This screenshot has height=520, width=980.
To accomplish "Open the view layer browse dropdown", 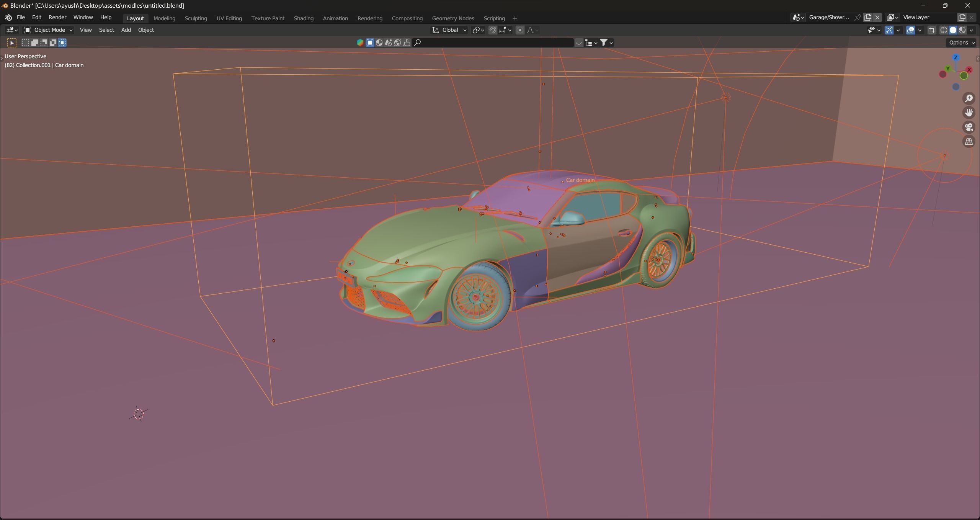I will coord(893,17).
